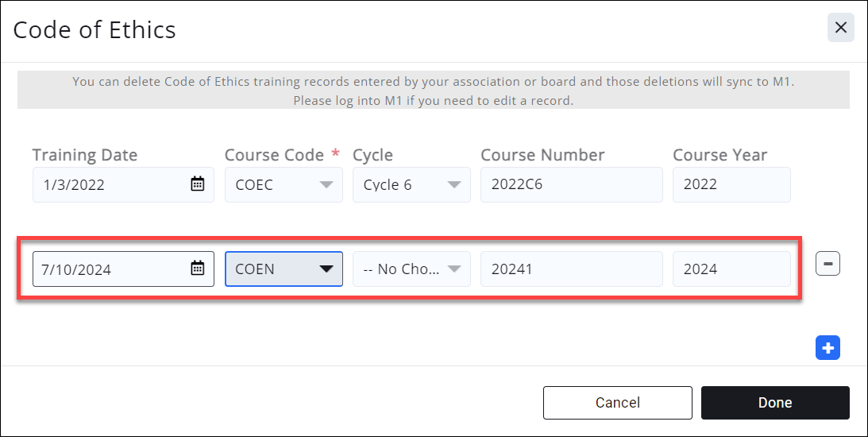This screenshot has height=437, width=868.
Task: Open calendar picker for 7/10/2024 training date
Action: [198, 269]
